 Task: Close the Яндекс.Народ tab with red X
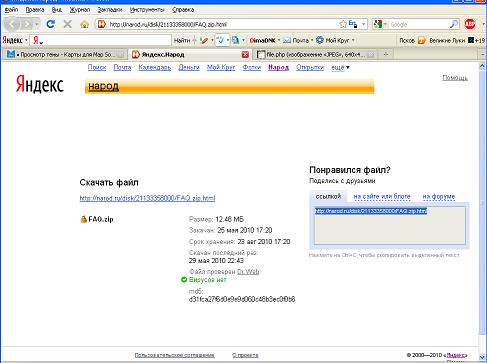245,55
